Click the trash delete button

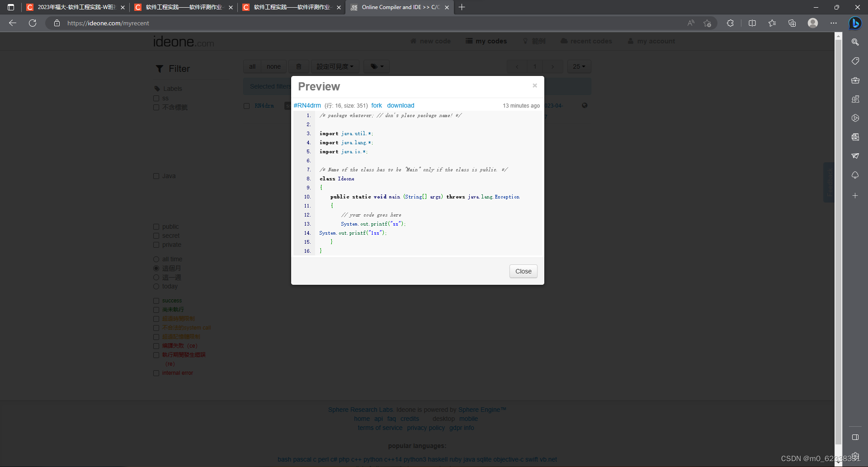[298, 66]
